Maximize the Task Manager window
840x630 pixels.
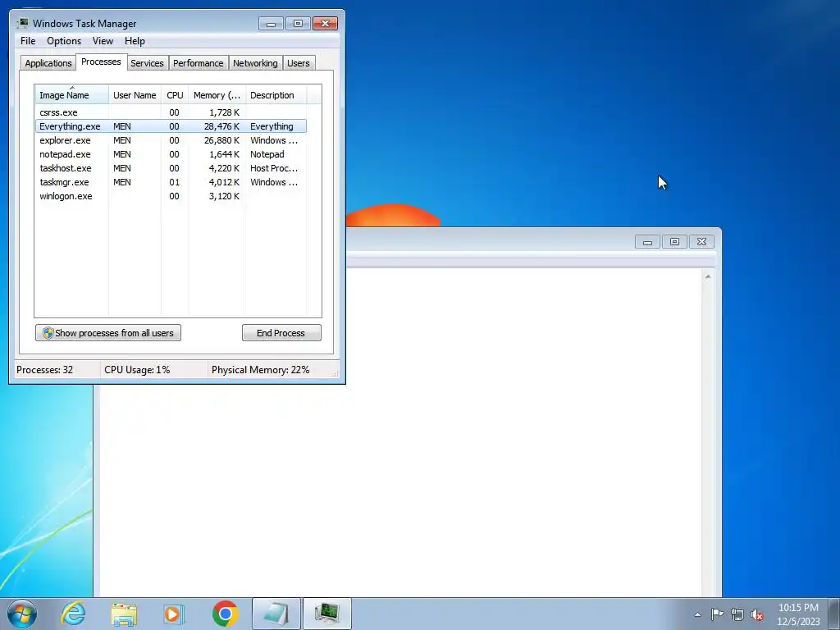[x=298, y=24]
